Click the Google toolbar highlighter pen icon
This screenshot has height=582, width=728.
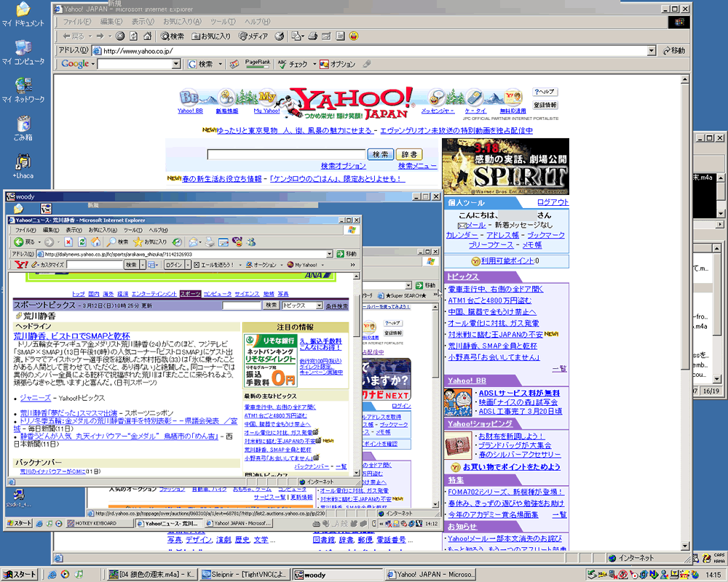click(x=367, y=63)
